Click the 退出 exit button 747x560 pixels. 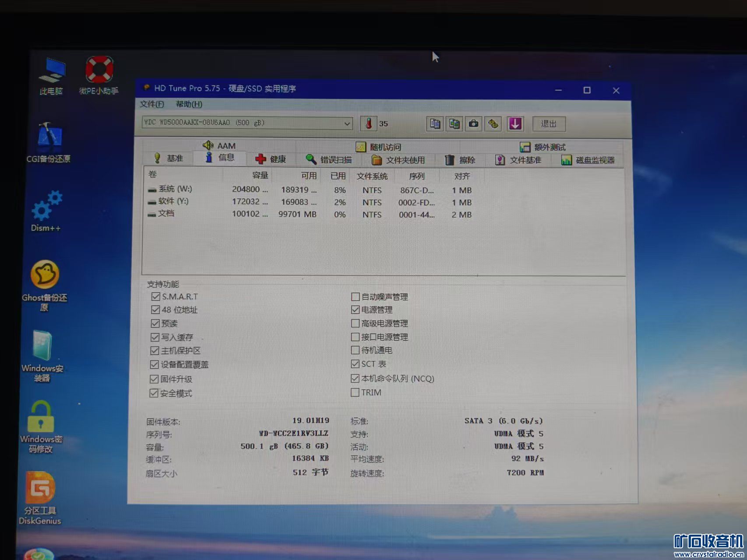(549, 124)
